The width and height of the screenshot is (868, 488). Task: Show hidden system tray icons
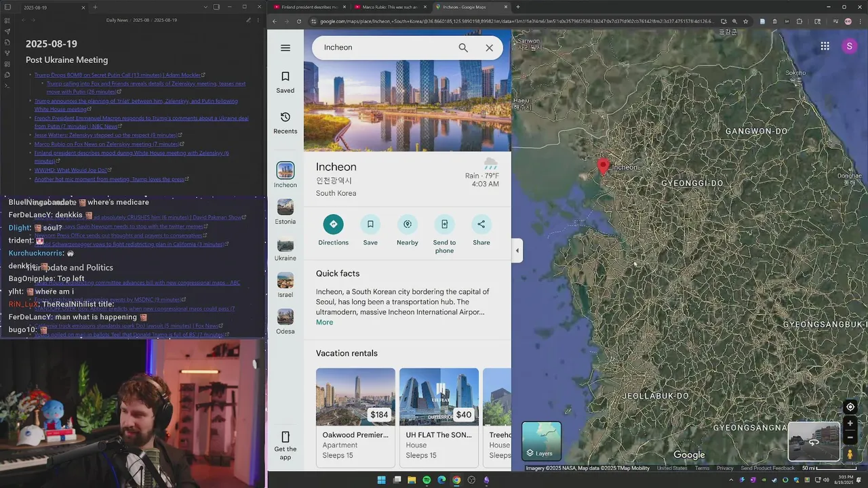731,480
